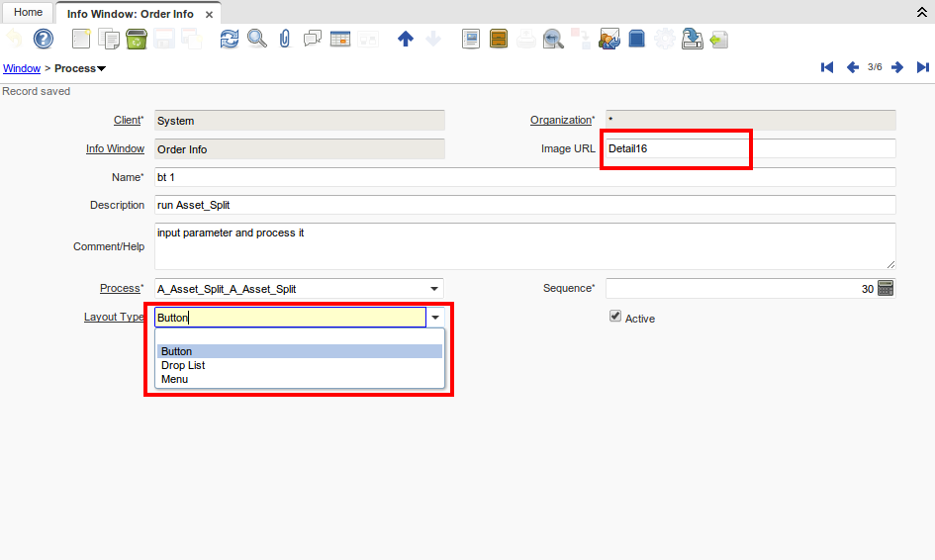Refresh the record with the ReQuery icon

point(230,39)
